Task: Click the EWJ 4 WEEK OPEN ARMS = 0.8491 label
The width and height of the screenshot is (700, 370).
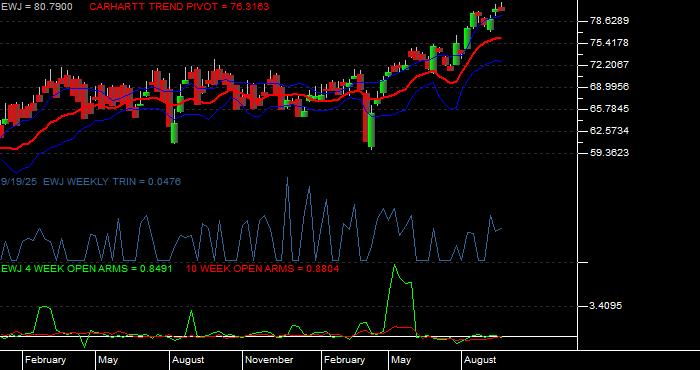Action: coord(87,269)
